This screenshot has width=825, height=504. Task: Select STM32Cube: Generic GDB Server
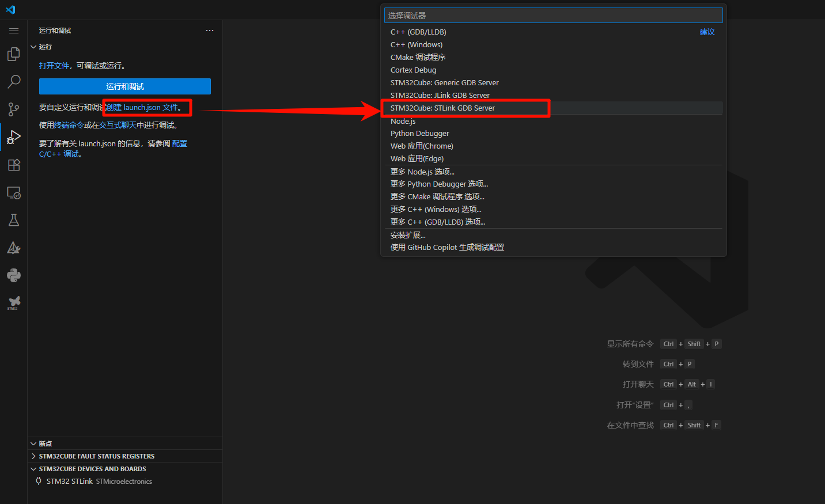pos(554,82)
